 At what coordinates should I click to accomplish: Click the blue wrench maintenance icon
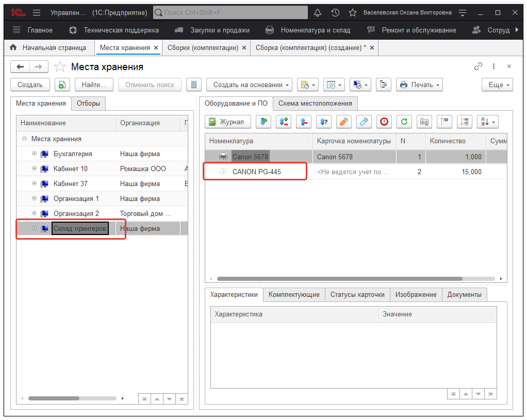pyautogui.click(x=364, y=122)
